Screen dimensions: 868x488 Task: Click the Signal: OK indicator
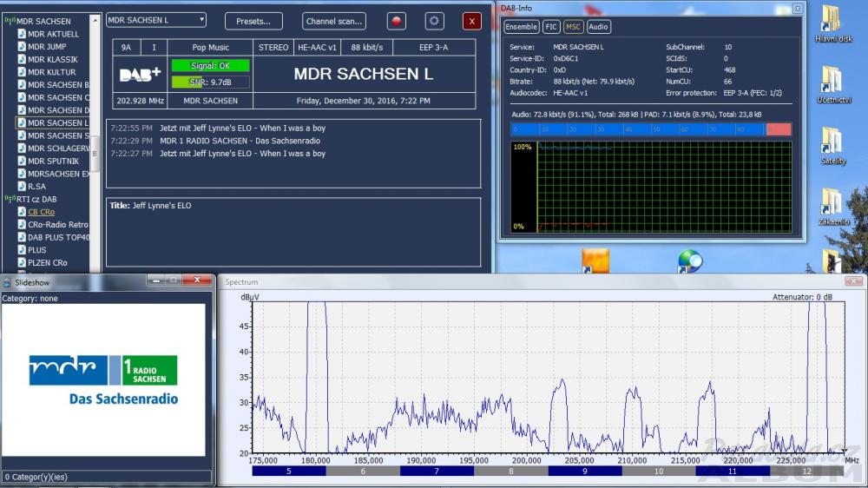pos(210,65)
